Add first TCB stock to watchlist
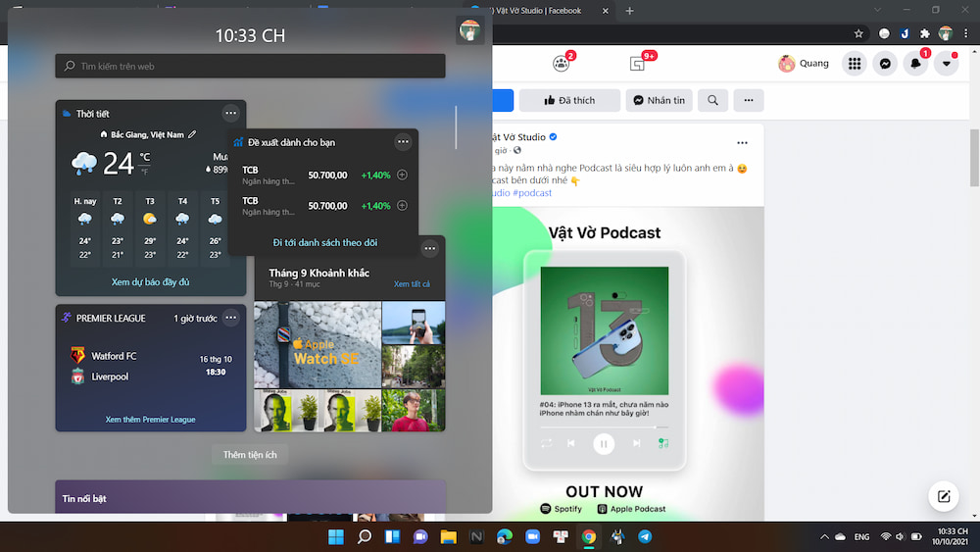Viewport: 980px width, 552px height. (x=402, y=176)
